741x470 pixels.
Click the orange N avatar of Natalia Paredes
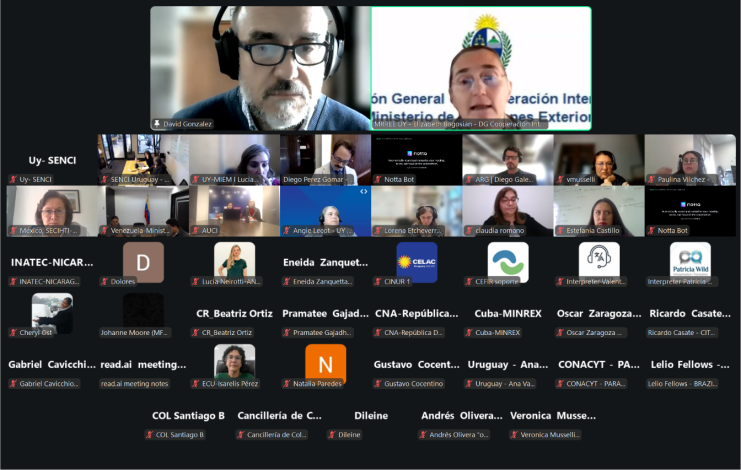click(x=326, y=364)
